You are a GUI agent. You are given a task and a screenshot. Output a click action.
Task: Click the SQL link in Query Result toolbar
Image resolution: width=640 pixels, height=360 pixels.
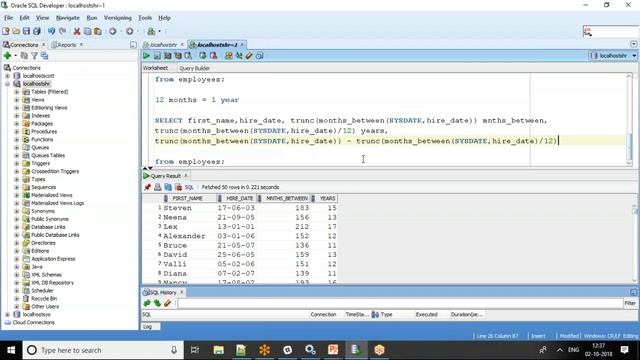coord(189,187)
